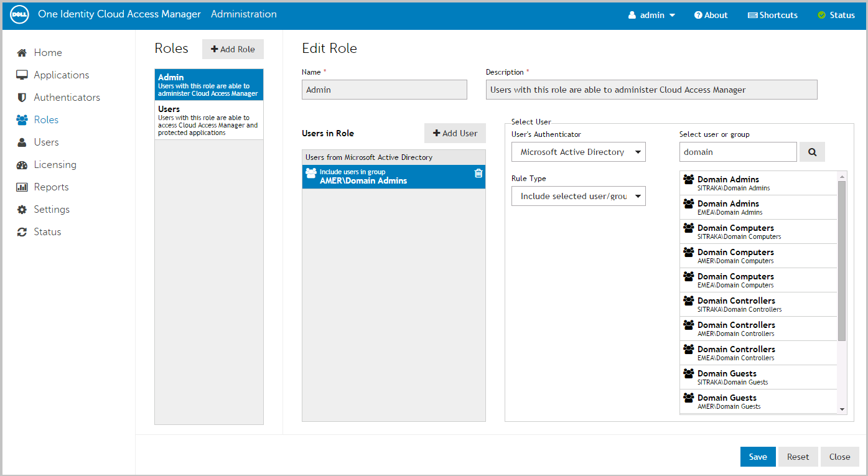This screenshot has width=868, height=476.
Task: Navigate to Applications in sidebar
Action: coord(61,75)
